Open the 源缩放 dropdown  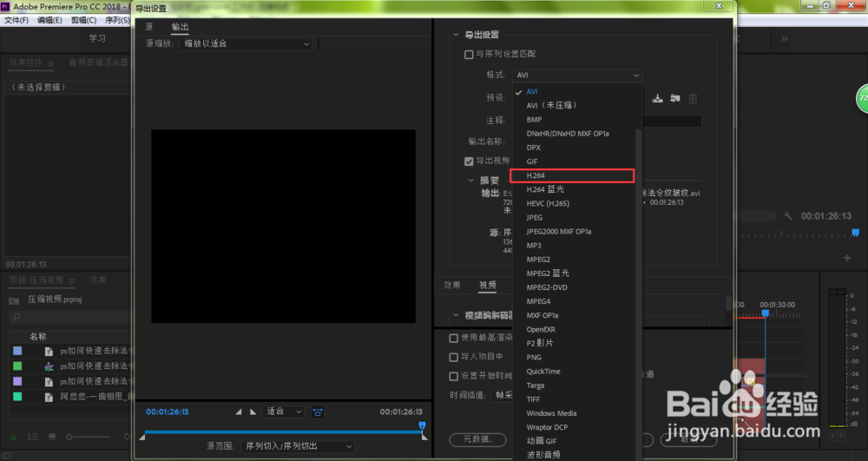tap(246, 43)
